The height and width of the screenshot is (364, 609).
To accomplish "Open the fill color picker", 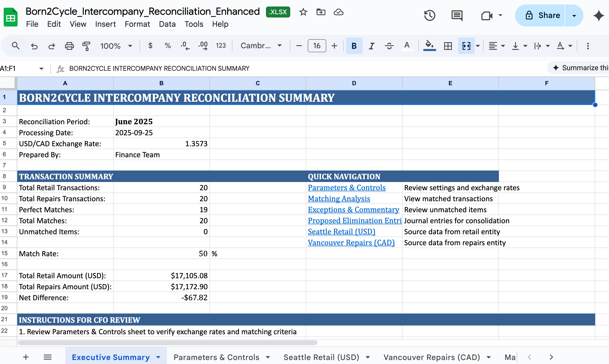I will click(429, 46).
